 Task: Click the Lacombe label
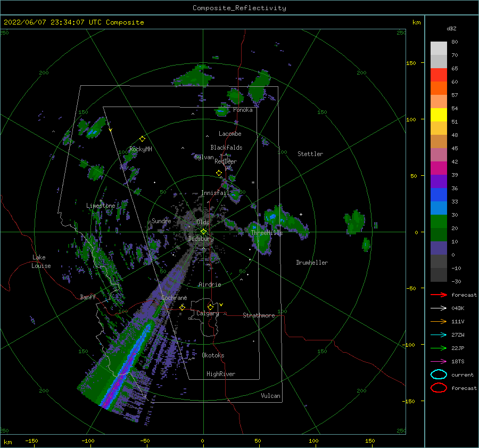pyautogui.click(x=230, y=134)
